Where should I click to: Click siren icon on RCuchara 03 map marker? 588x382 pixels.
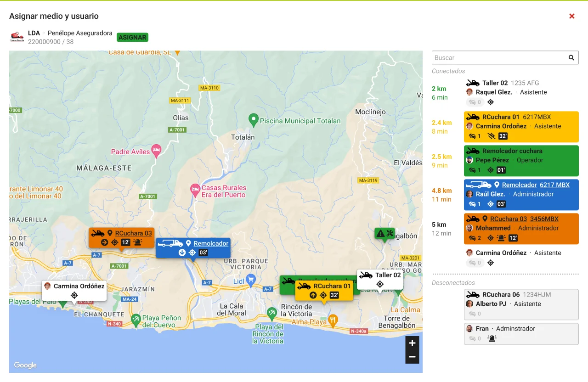click(137, 242)
